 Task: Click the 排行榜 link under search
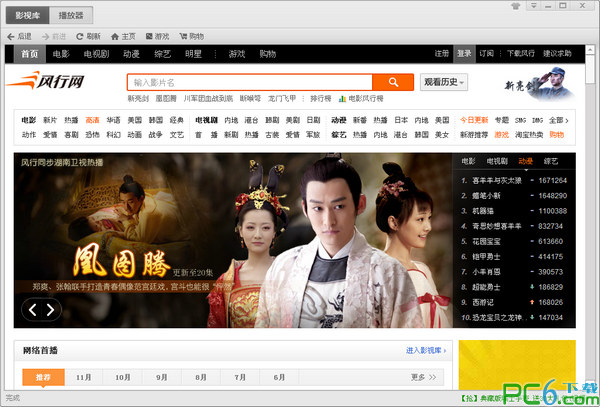[321, 99]
